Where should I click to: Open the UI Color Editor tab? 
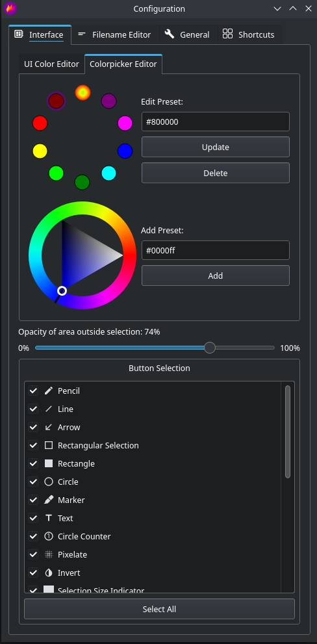[x=51, y=64]
